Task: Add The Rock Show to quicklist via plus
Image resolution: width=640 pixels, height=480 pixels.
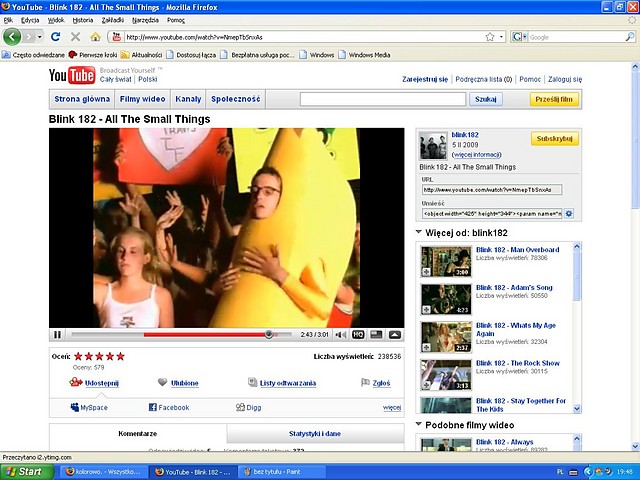Action: pos(426,385)
